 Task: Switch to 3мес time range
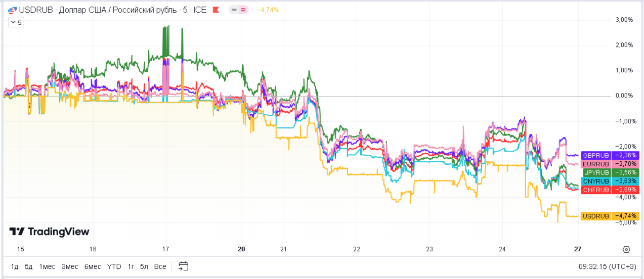70,266
